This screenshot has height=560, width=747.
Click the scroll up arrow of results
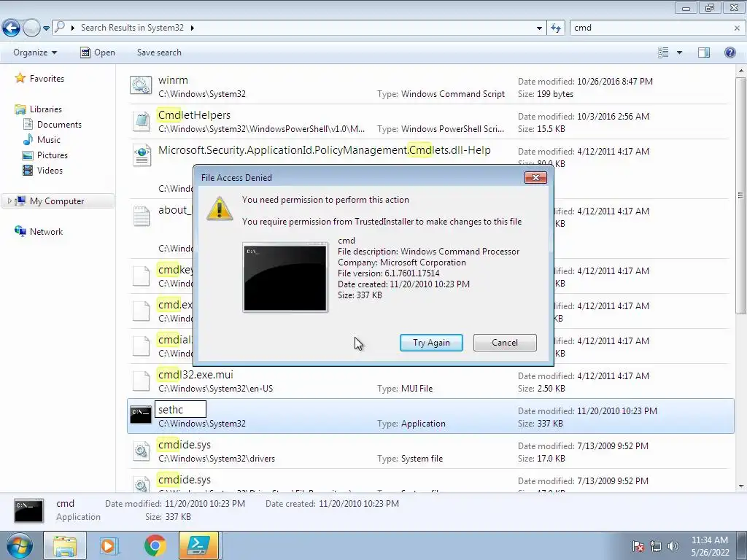[740, 71]
